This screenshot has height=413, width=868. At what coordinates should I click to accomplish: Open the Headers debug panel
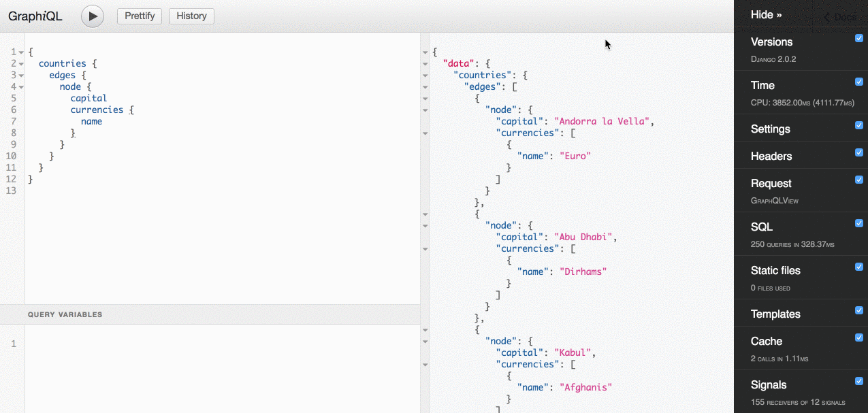click(x=771, y=156)
